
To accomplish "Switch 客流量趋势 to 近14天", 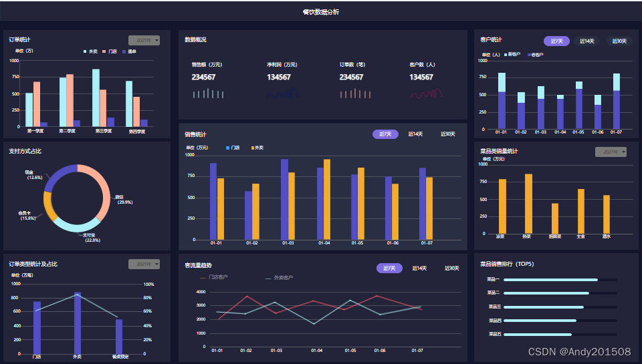I will coord(419,268).
